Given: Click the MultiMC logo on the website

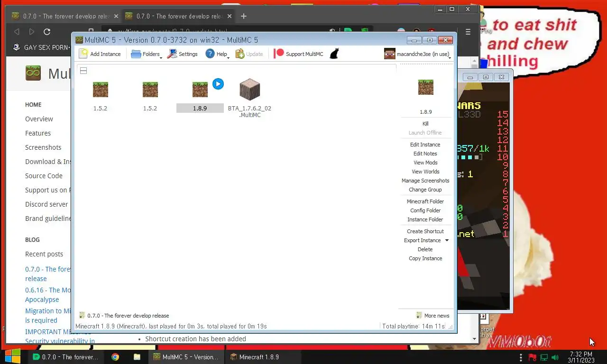Looking at the screenshot, I should click(x=33, y=73).
